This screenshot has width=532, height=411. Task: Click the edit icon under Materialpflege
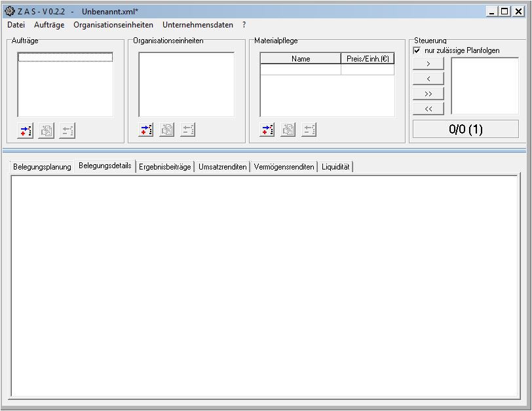(x=288, y=130)
